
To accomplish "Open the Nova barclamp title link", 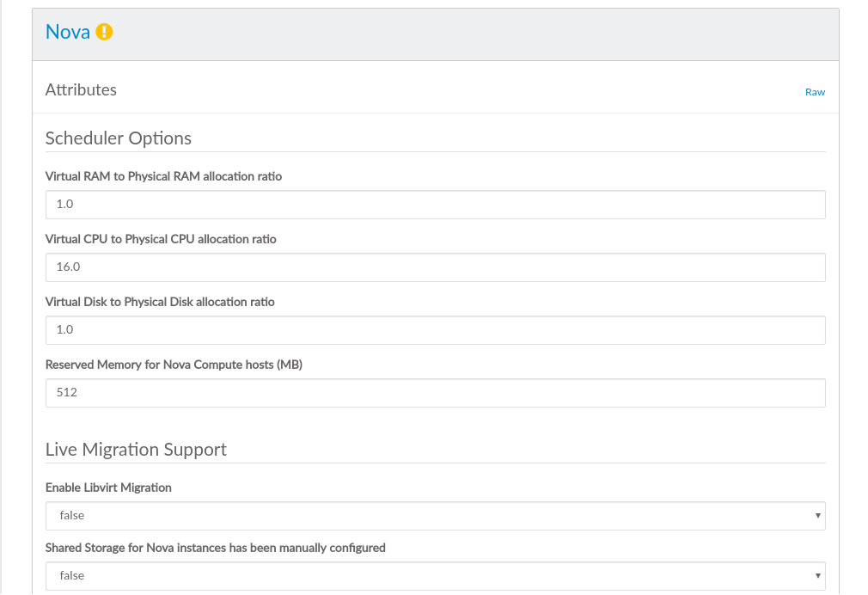I will [68, 33].
